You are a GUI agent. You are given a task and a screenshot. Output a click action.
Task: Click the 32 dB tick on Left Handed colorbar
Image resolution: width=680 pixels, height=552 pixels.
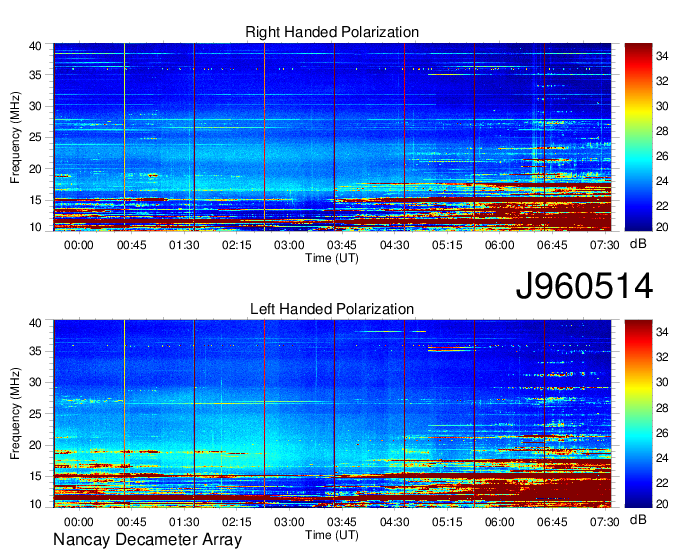(x=662, y=357)
